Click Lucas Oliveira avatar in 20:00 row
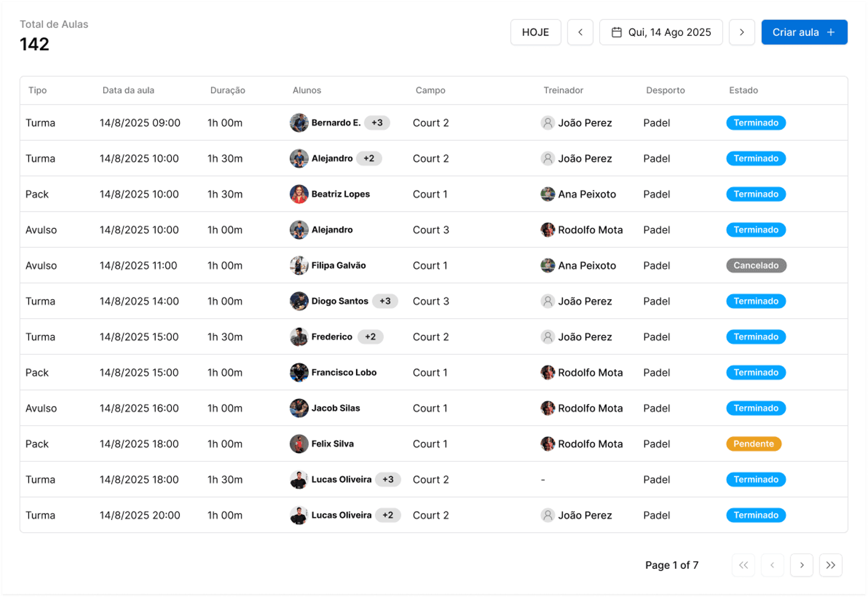This screenshot has width=868, height=597. point(299,515)
